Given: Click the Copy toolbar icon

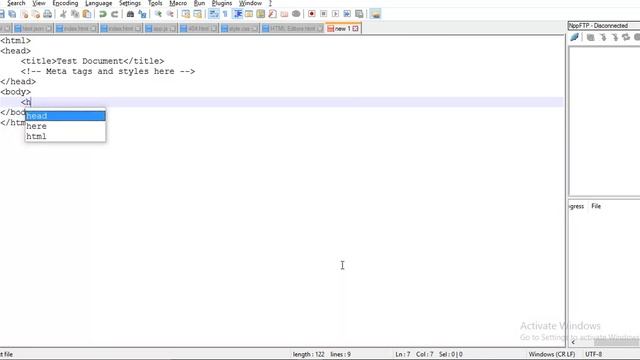Looking at the screenshot, I should click(x=75, y=14).
